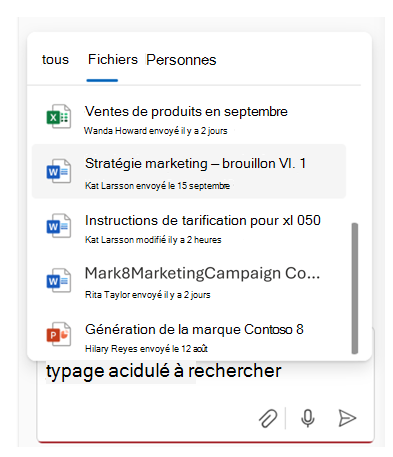Click the microphone dictation icon
Image resolution: width=393 pixels, height=457 pixels.
tap(308, 418)
